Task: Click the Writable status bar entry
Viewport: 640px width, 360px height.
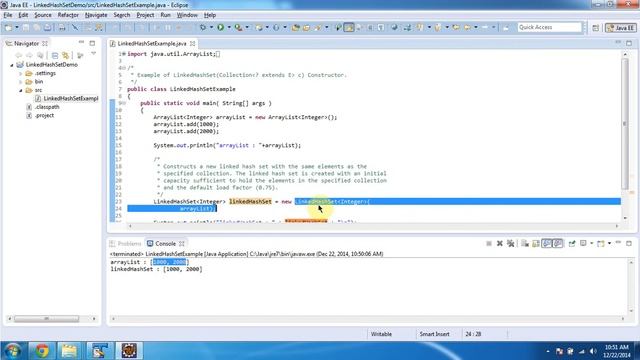Action: 381,334
